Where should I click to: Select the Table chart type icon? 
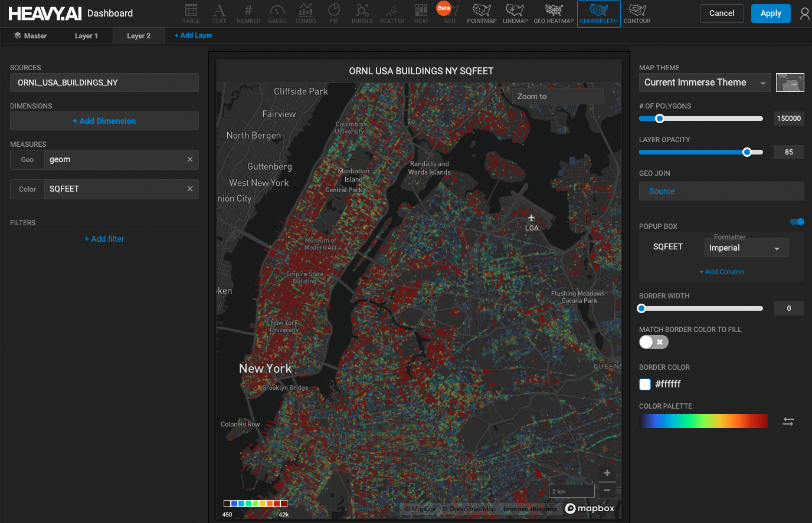[x=191, y=14]
